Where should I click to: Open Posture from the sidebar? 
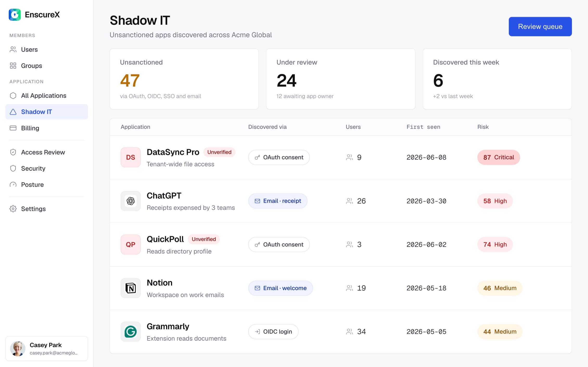(x=47, y=185)
